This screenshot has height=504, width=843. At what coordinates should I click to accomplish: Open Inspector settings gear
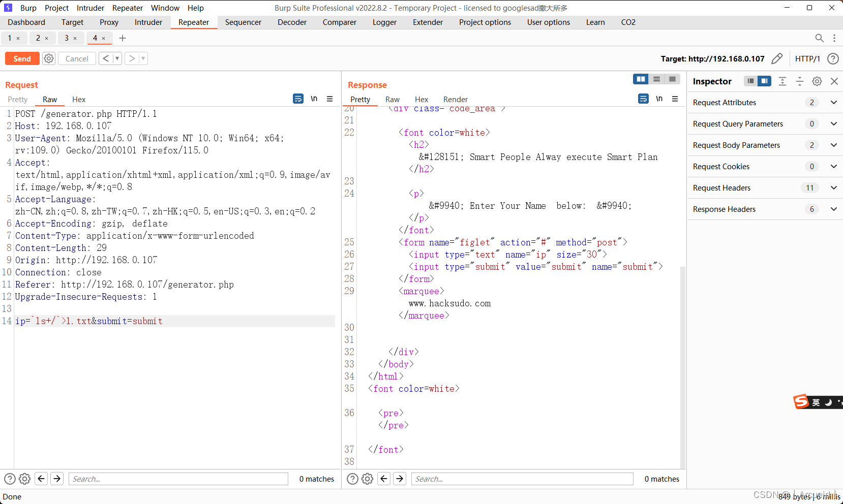point(817,81)
